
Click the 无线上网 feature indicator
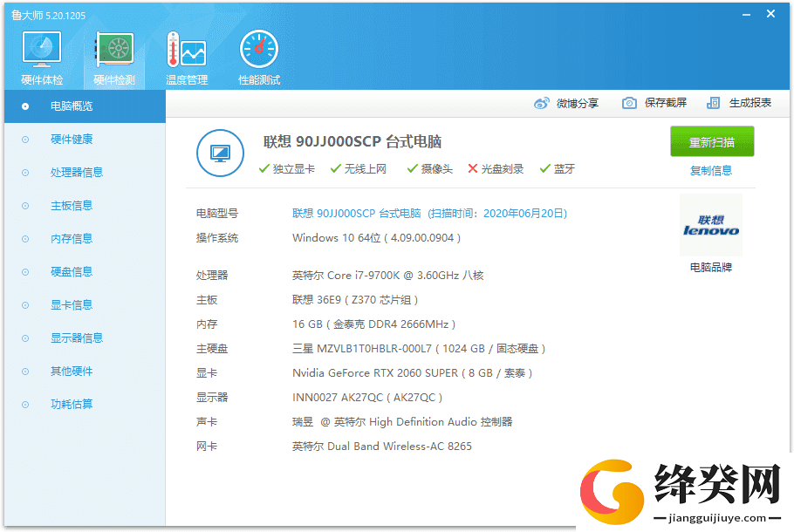(x=358, y=169)
